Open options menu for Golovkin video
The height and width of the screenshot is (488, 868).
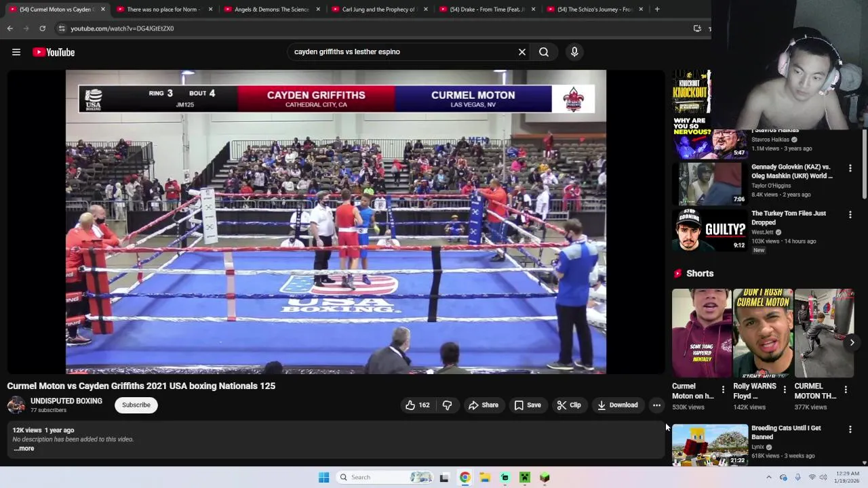coord(850,168)
